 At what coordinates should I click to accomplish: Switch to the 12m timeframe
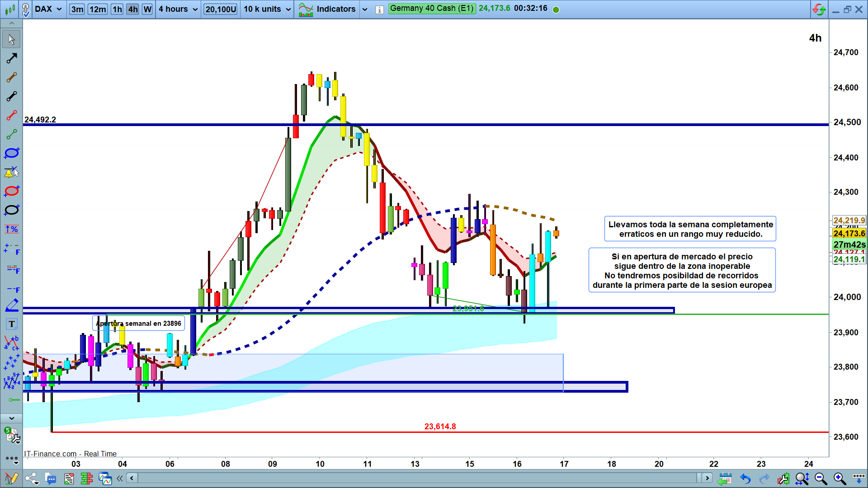coord(98,9)
